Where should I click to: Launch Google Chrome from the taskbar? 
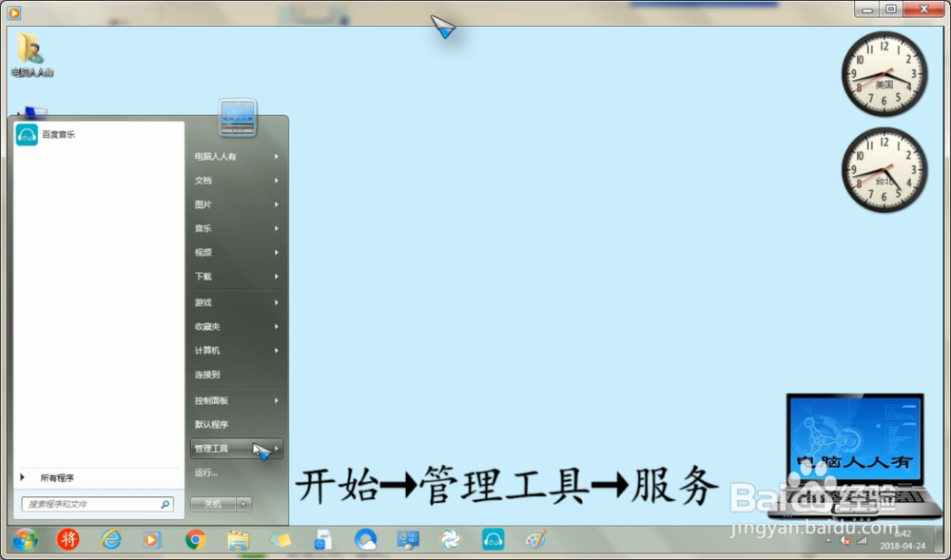pyautogui.click(x=195, y=539)
